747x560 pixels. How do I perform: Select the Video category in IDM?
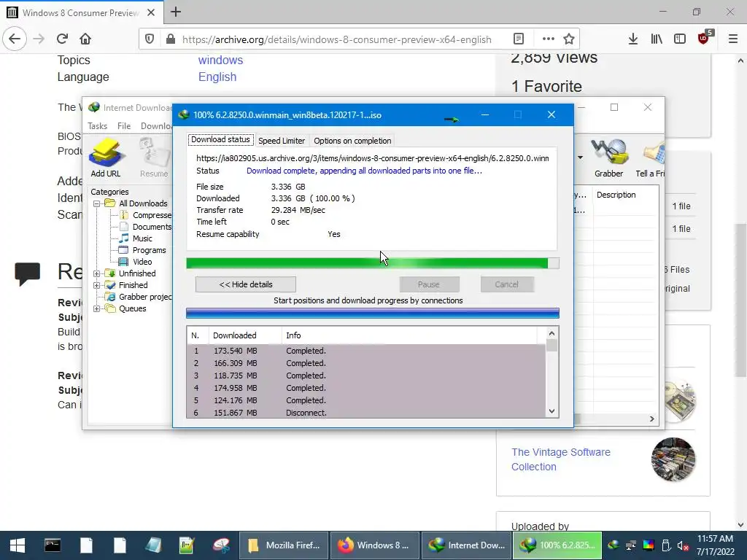[x=136, y=262]
